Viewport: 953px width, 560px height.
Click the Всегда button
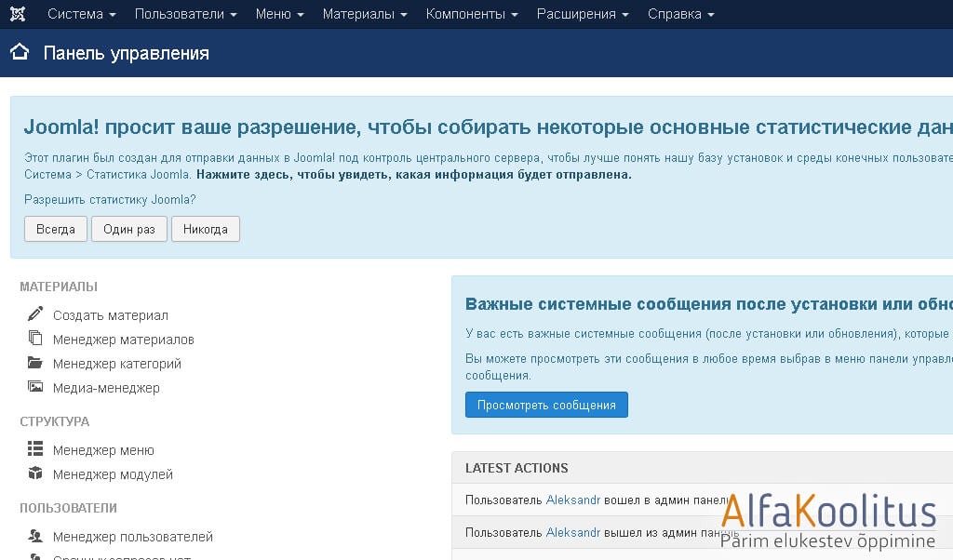tap(56, 229)
